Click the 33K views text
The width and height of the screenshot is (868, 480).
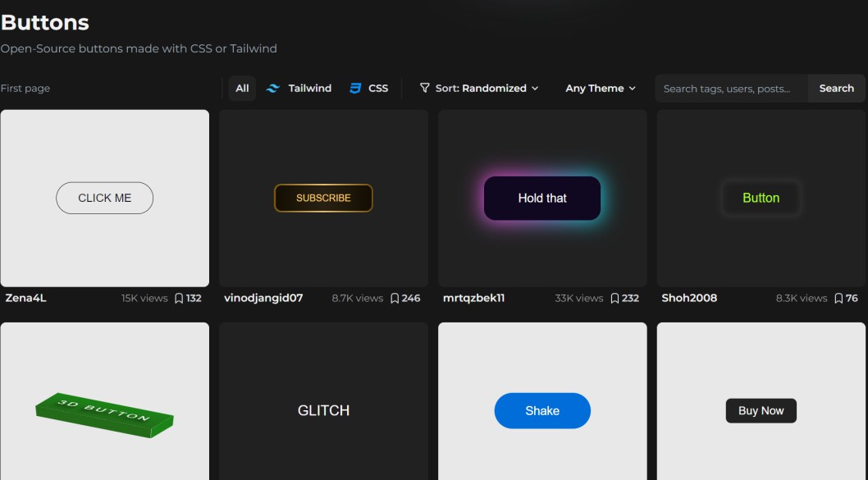(x=579, y=299)
